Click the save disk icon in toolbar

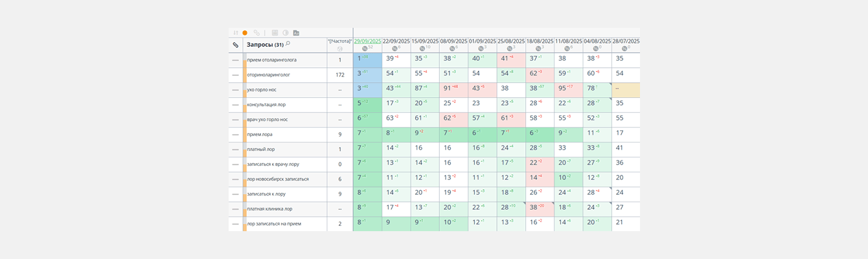(x=275, y=32)
